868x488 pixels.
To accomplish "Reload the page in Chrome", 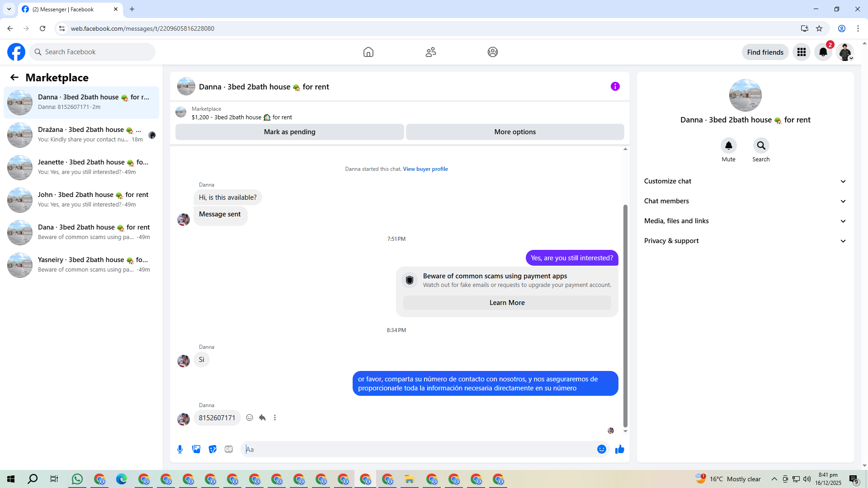I will (42, 28).
